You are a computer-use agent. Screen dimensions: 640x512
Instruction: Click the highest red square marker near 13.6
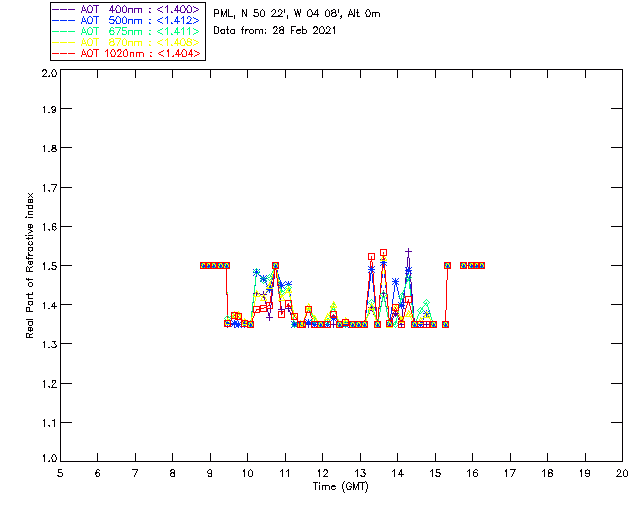tap(383, 253)
